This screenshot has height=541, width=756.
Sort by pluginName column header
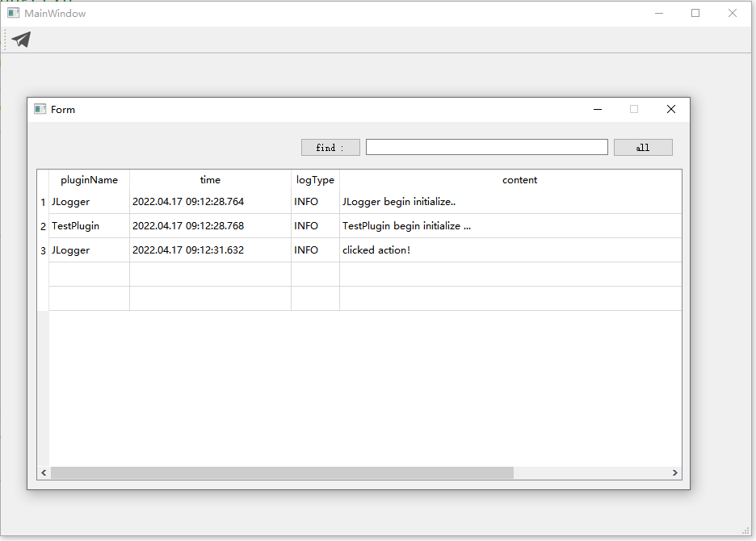[x=89, y=180]
